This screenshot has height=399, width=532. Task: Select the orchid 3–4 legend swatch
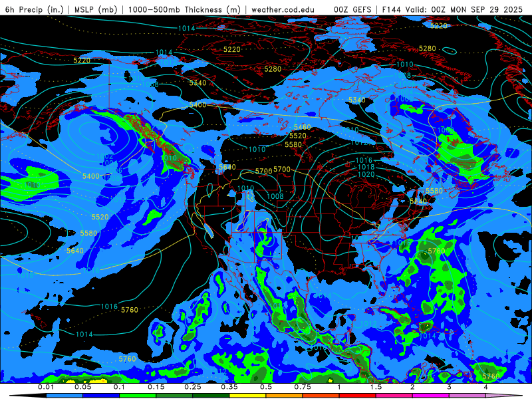click(467, 396)
